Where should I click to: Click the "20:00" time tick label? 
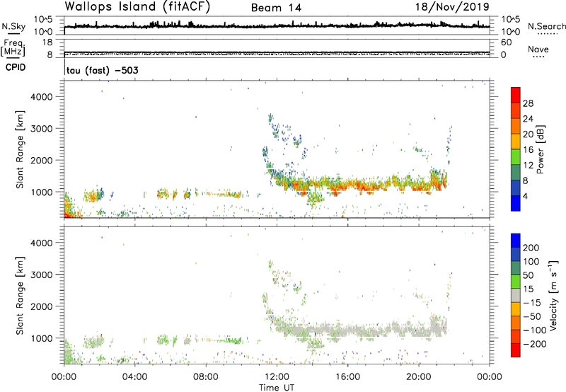click(x=418, y=377)
